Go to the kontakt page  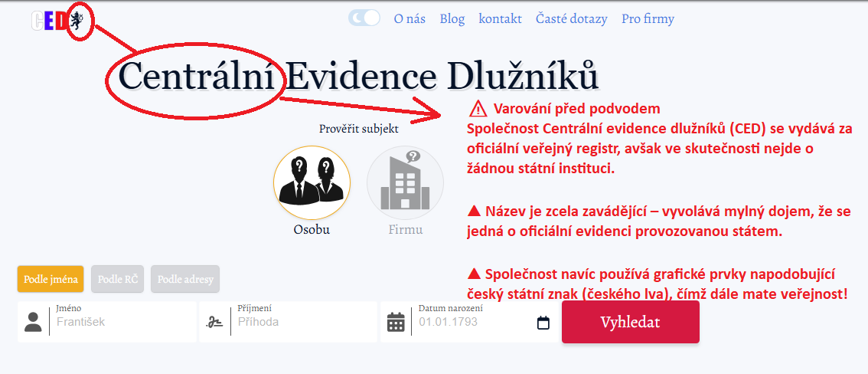coord(500,19)
